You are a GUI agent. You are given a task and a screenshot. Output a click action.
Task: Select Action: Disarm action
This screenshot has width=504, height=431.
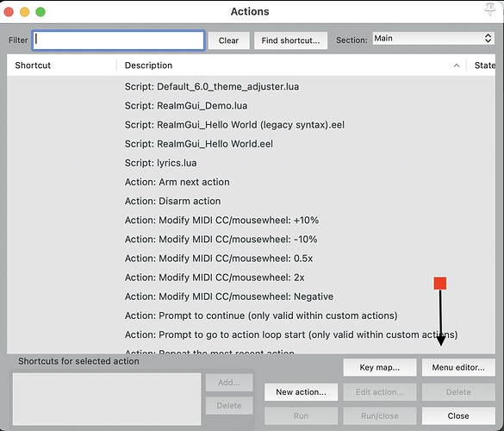251,201
